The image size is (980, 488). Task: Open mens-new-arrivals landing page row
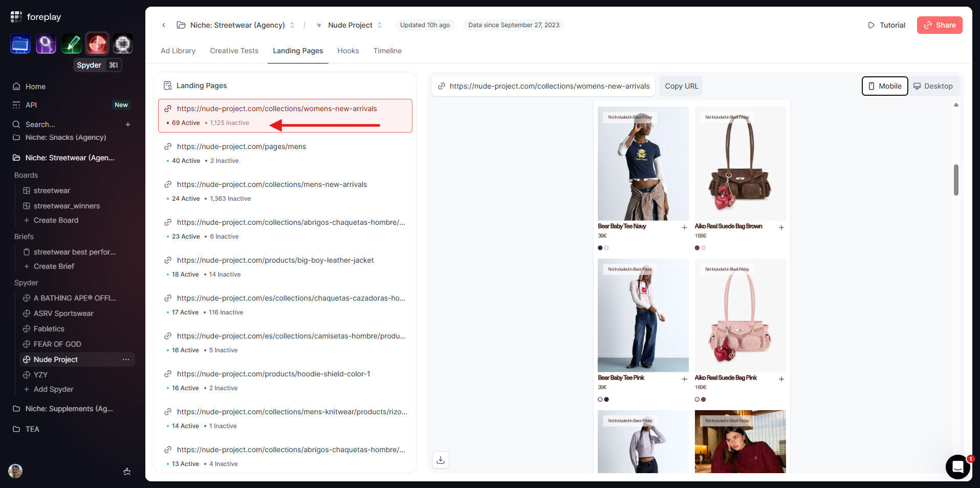(285, 192)
